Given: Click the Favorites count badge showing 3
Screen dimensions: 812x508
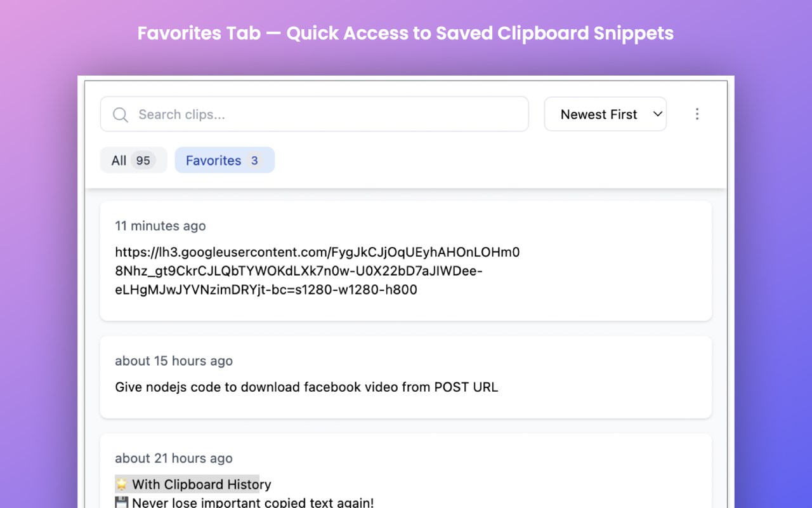Looking at the screenshot, I should [x=254, y=161].
